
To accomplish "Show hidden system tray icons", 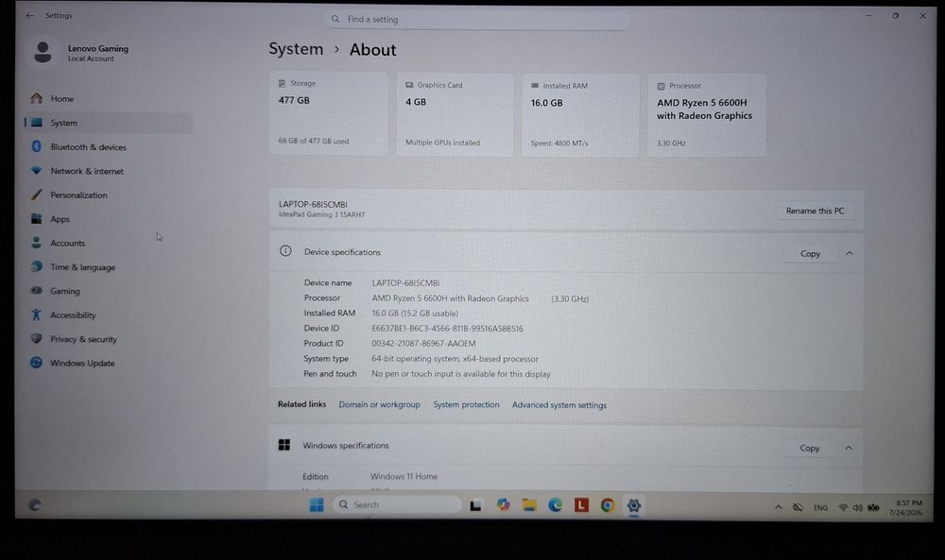I will click(x=778, y=508).
